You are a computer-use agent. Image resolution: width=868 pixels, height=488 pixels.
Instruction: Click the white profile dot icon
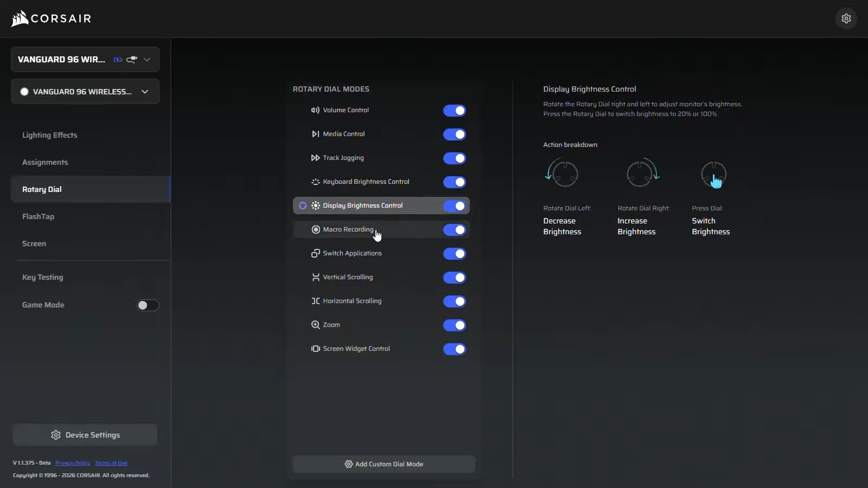[x=24, y=92]
